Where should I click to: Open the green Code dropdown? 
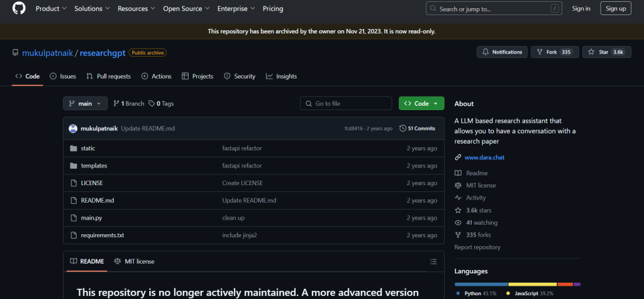(421, 103)
